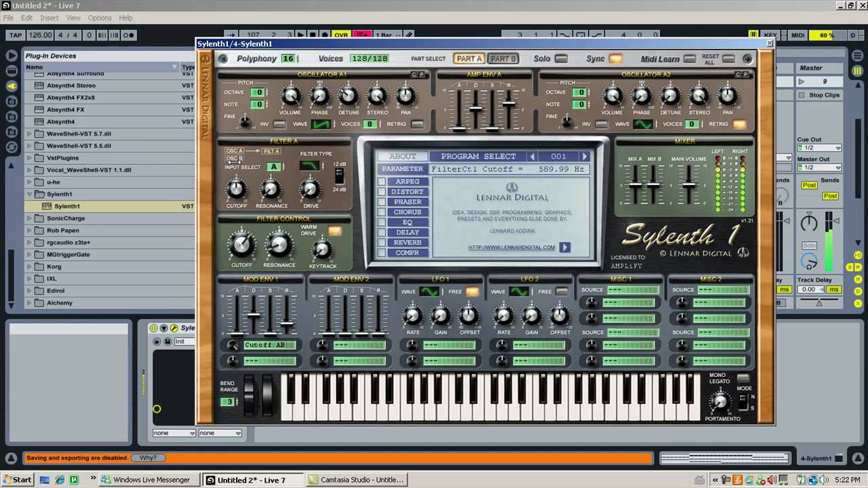
Task: Open the lennardigital.com link
Action: [x=511, y=247]
